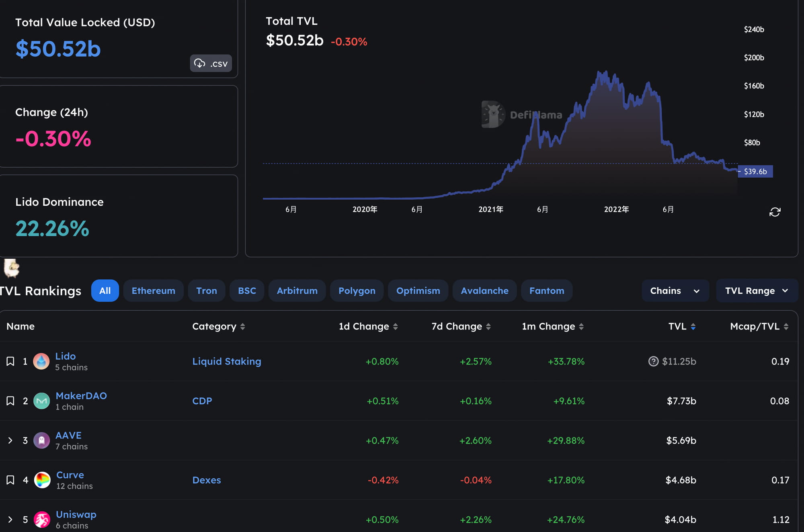Bookmark the MakerDAO protocol row
The height and width of the screenshot is (532, 804).
click(x=10, y=401)
